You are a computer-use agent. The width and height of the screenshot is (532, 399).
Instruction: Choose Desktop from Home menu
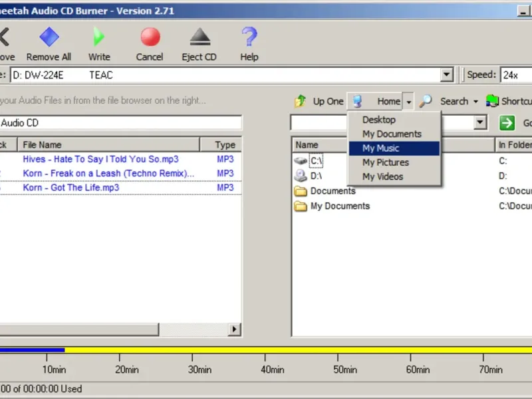coord(394,120)
